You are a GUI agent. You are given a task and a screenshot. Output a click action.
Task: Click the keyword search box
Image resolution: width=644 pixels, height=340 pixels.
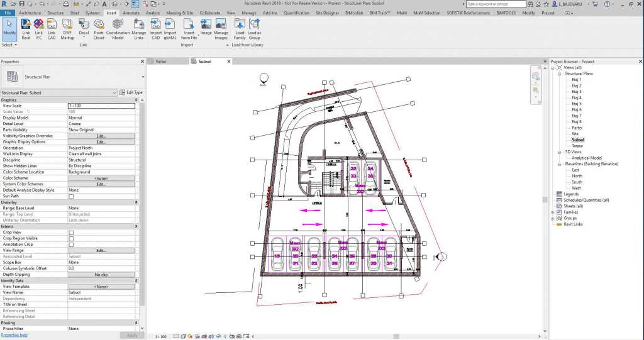(496, 4)
